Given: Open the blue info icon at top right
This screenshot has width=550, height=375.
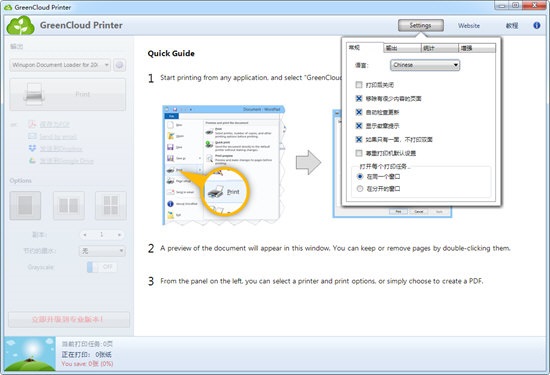Looking at the screenshot, I should 537,25.
